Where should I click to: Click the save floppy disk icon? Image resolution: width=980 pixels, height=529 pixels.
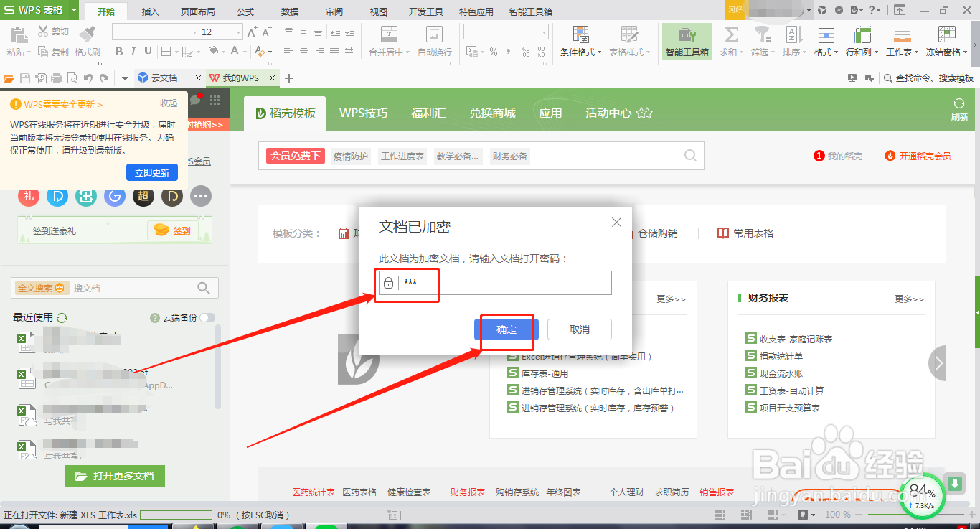click(x=25, y=78)
